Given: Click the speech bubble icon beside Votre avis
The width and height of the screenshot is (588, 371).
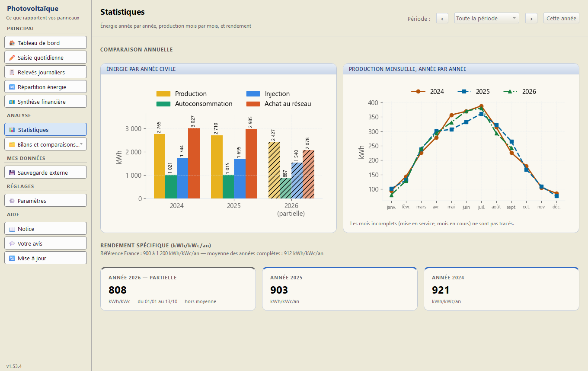Looking at the screenshot, I should point(12,243).
